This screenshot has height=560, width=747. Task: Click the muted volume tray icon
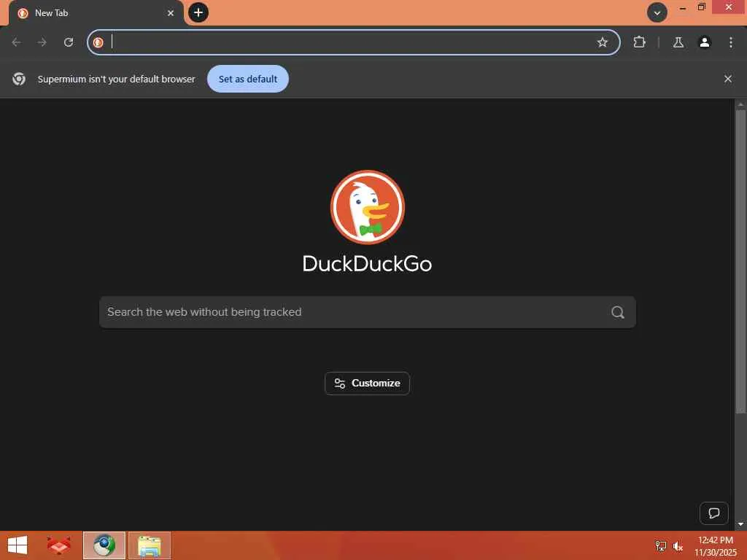(678, 545)
